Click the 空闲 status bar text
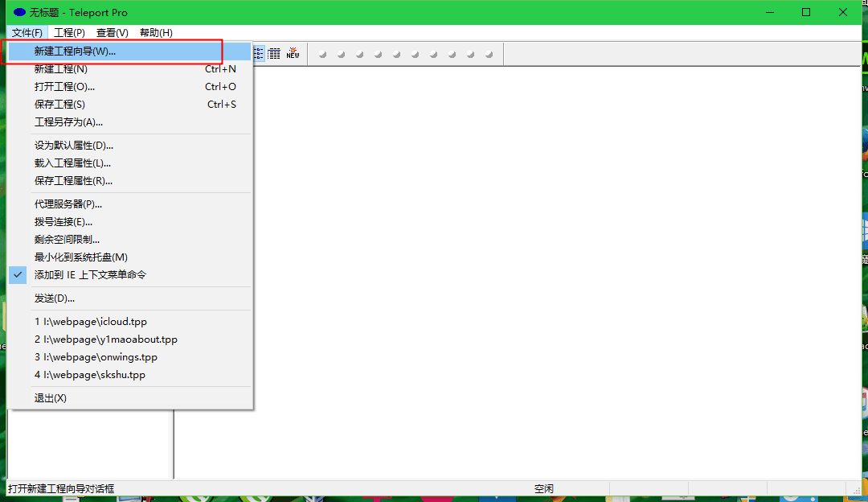868x502 pixels. click(x=543, y=488)
